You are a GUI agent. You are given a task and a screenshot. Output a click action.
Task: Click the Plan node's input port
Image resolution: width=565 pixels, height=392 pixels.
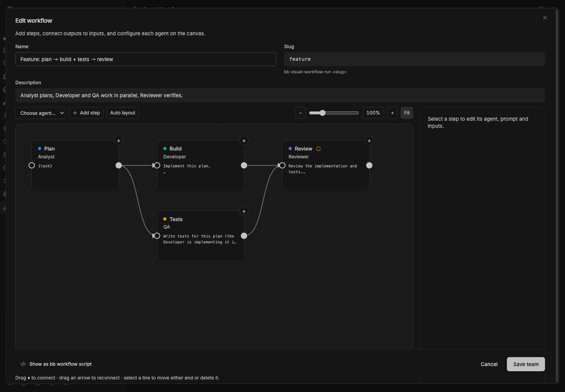click(x=32, y=165)
